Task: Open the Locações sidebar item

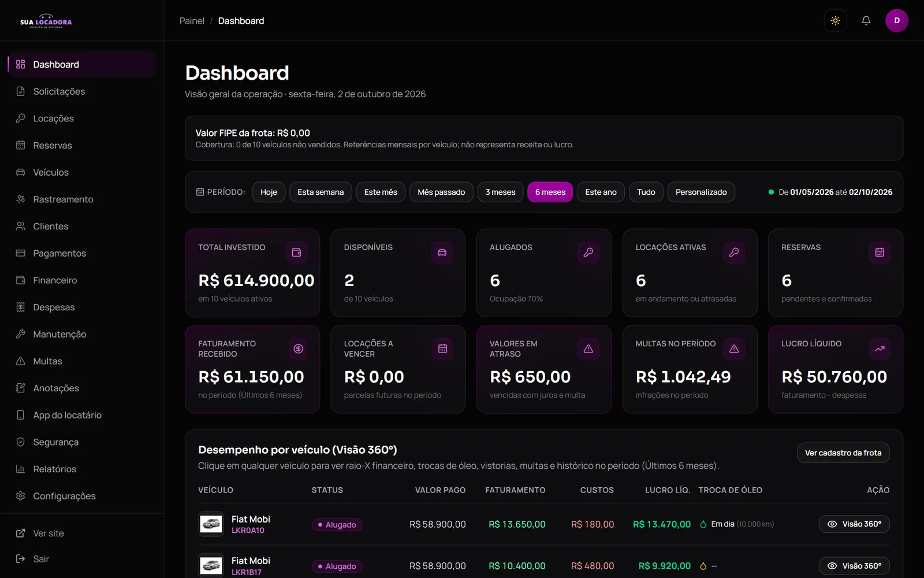Action: 82,118
